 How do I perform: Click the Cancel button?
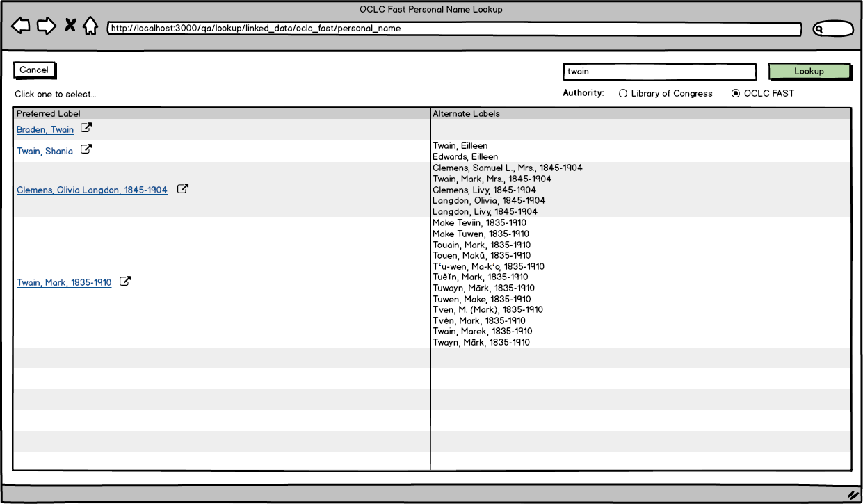(34, 70)
